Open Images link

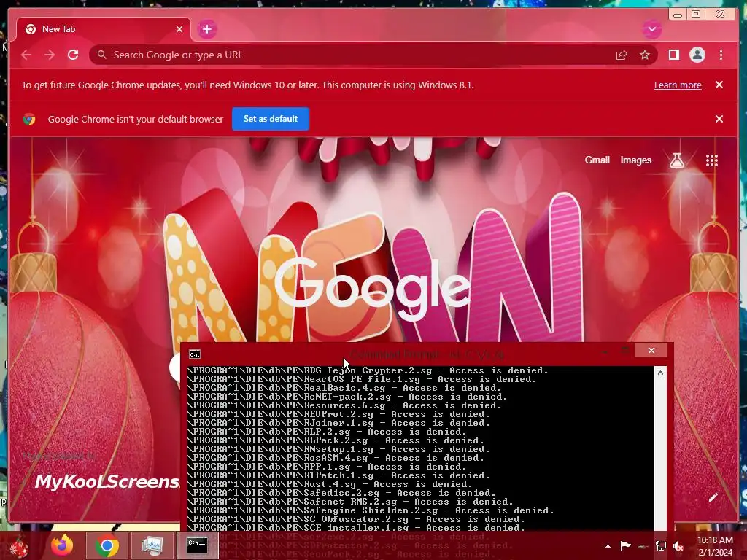pyautogui.click(x=635, y=160)
